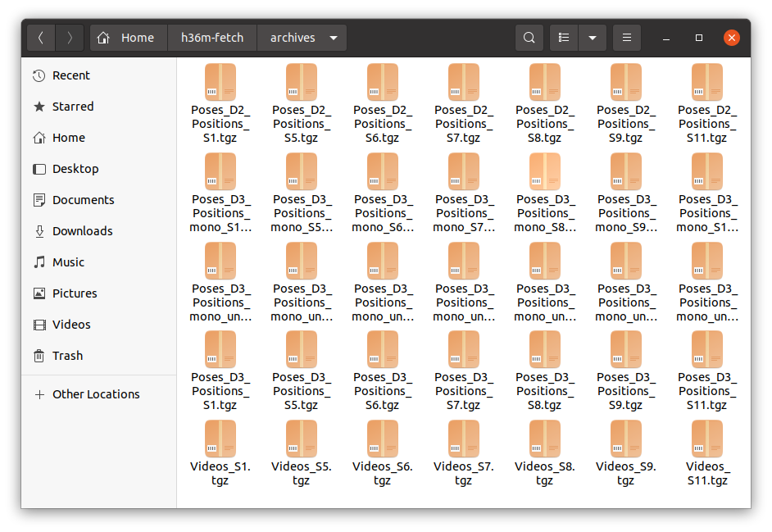This screenshot has height=532, width=772.
Task: Select Poses_D2_Positions_S9.tgz archive icon
Action: (x=626, y=82)
